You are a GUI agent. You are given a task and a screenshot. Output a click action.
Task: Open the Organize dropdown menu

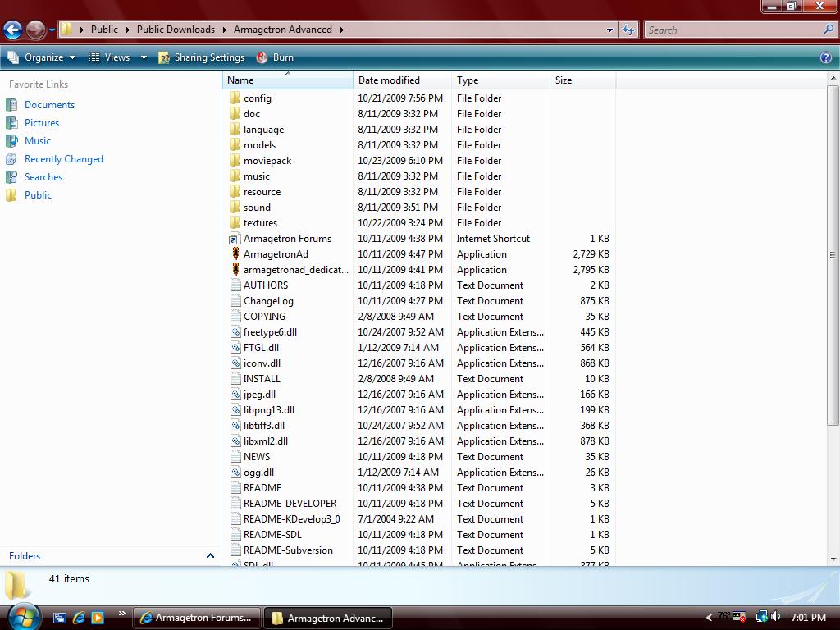pos(41,57)
